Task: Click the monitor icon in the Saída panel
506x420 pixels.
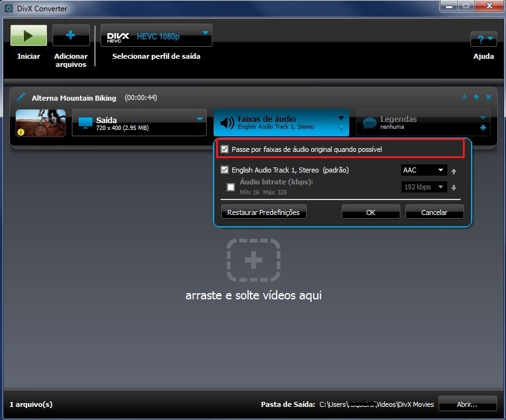Action: pyautogui.click(x=85, y=123)
